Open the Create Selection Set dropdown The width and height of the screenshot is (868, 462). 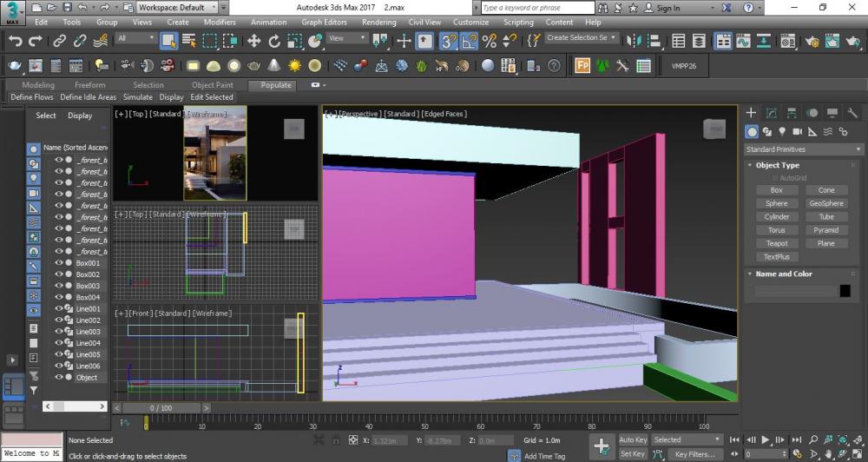point(582,38)
